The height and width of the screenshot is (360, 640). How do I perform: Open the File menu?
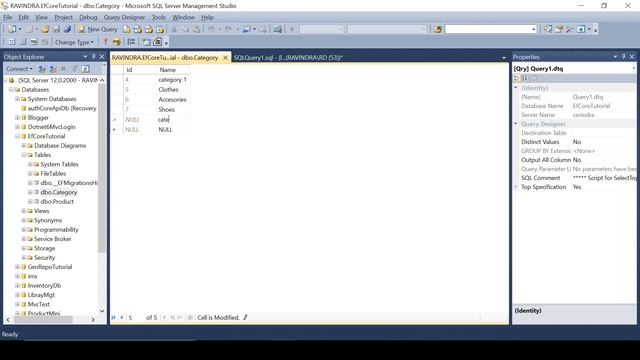8,17
